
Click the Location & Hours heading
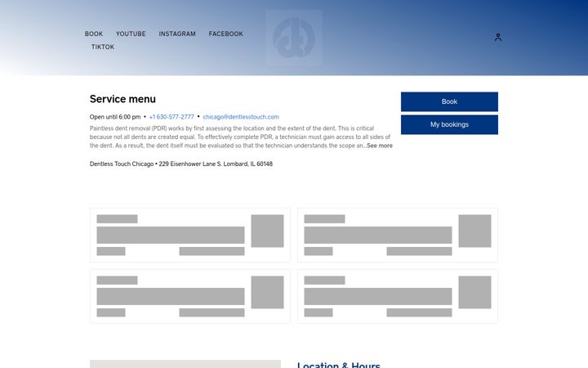tap(339, 365)
